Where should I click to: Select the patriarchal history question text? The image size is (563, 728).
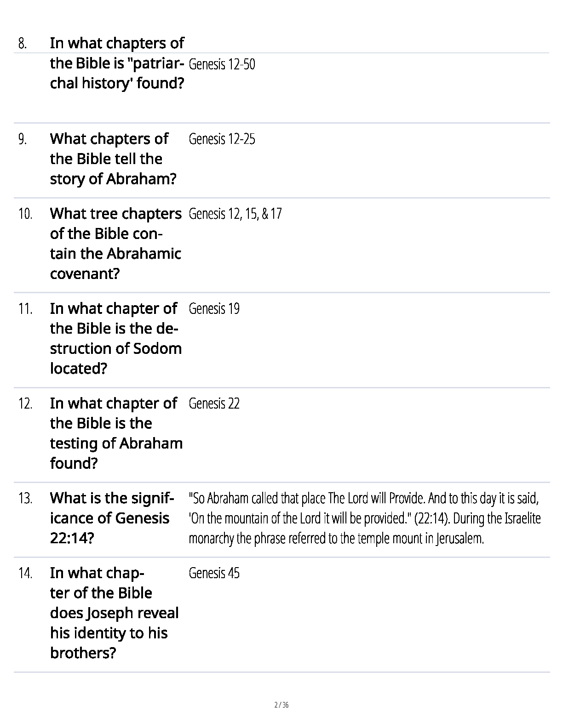tap(117, 63)
